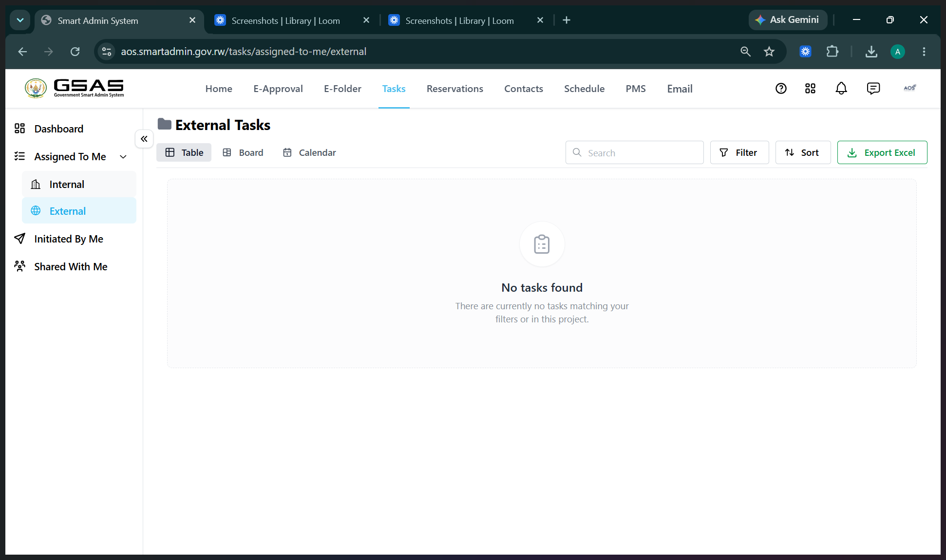Click the External Tasks folder icon

pos(164,124)
